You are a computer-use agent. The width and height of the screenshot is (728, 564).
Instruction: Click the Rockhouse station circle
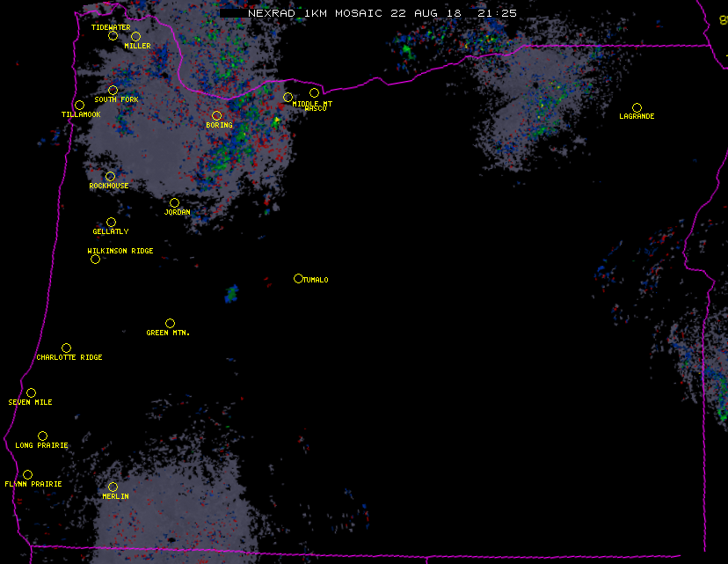point(110,176)
